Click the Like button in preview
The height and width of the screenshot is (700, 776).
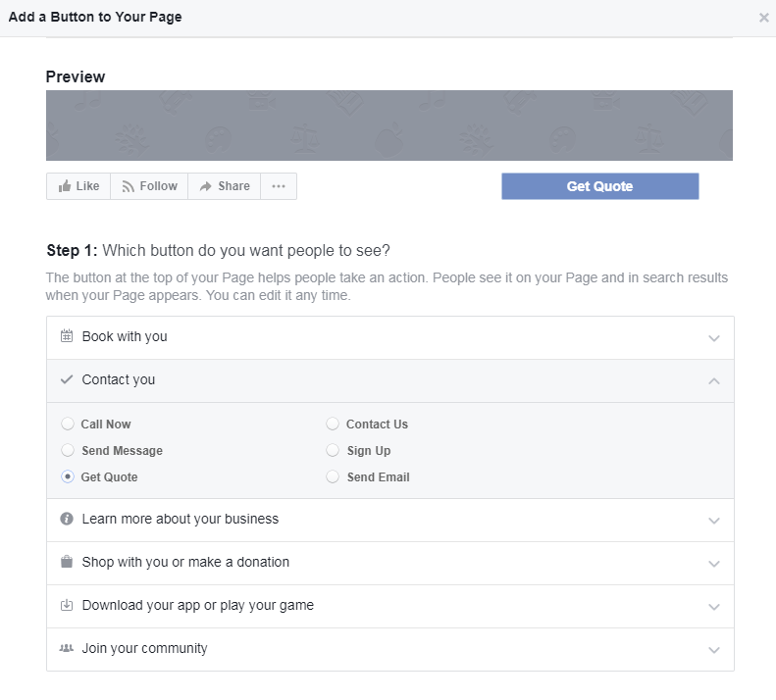click(78, 186)
